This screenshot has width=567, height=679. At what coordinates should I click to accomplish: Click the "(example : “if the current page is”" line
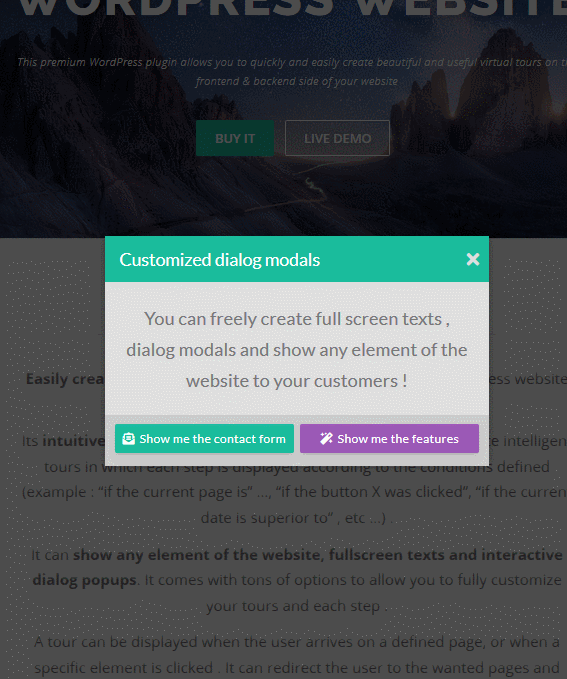pos(138,492)
